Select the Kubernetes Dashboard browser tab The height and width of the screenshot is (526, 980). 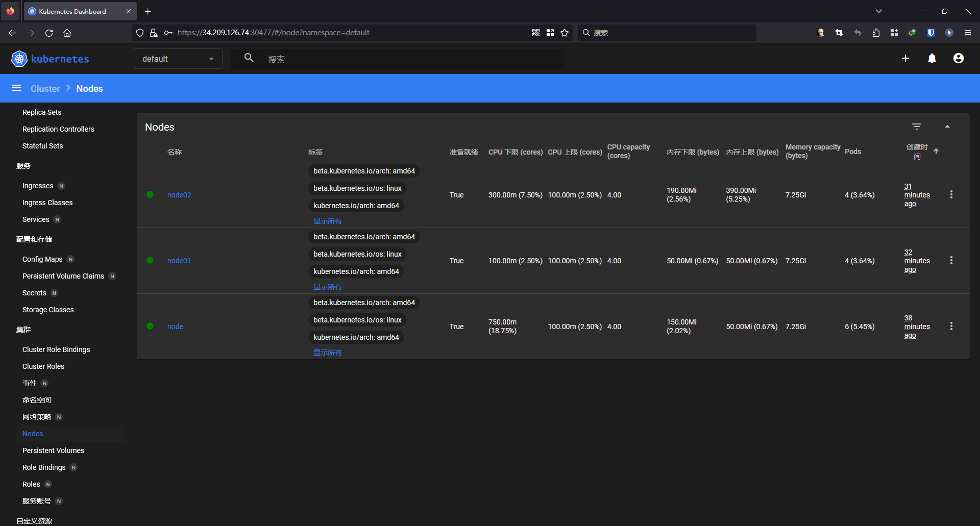coord(80,11)
